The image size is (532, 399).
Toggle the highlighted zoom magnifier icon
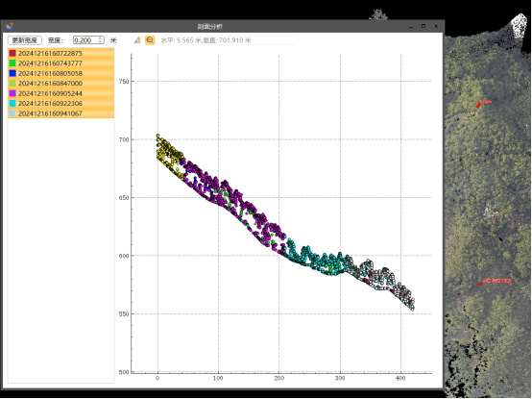(x=150, y=40)
